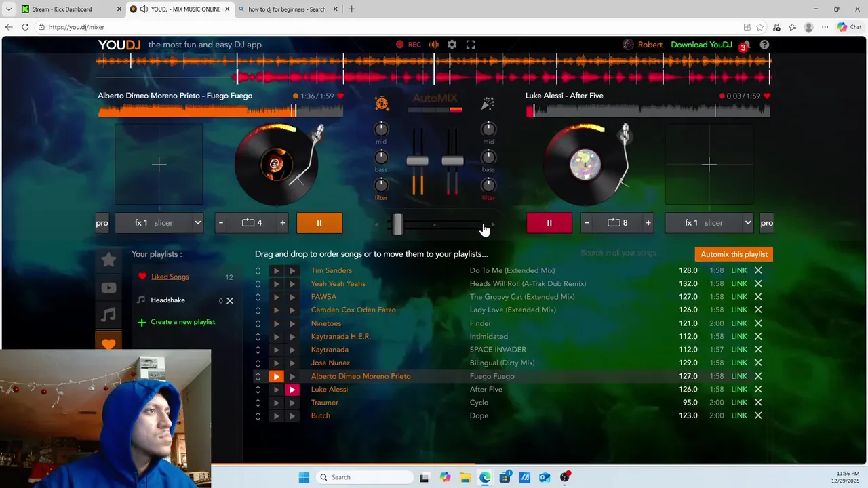Toggle left deck loop of 4 beats
The image size is (868, 488).
pos(252,223)
